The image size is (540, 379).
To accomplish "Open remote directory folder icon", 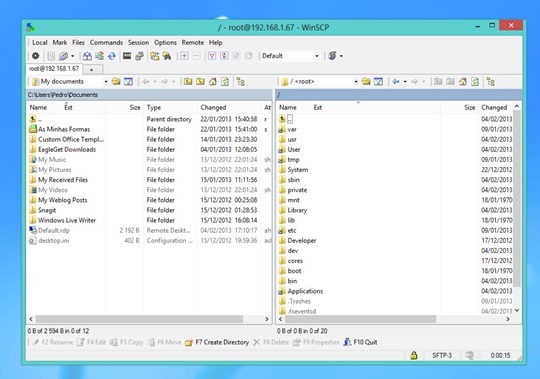I will tap(366, 82).
